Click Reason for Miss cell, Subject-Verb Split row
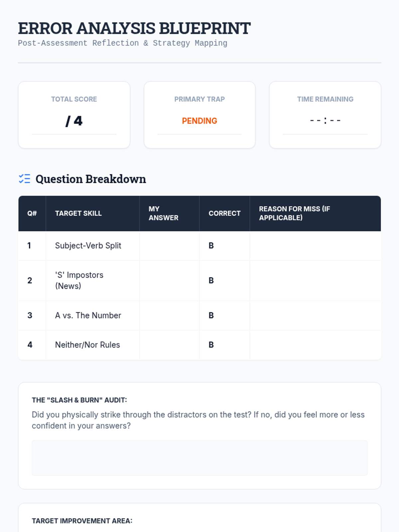399x532 pixels. [x=315, y=246]
